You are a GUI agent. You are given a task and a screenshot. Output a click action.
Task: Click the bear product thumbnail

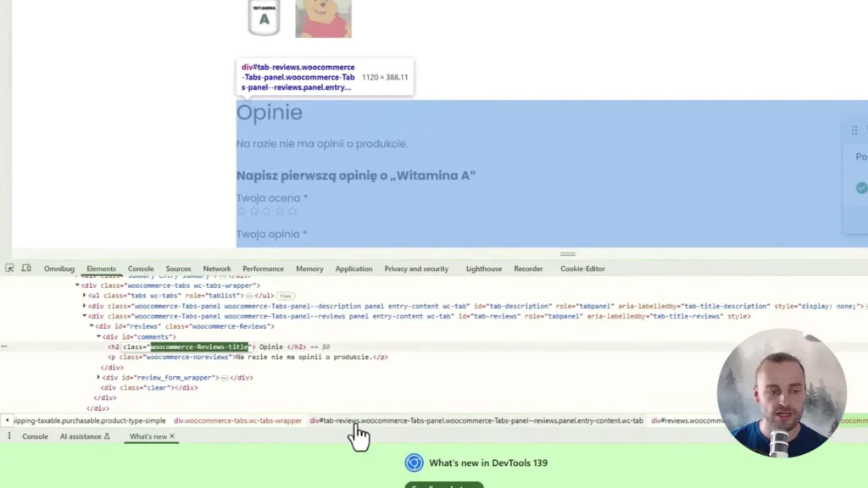coord(323,19)
